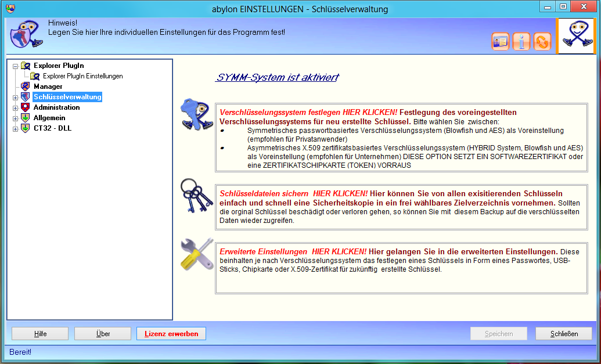Screen dimensions: 601x364
Task: Click the Explorer PlugIn Einstellungen icon
Action: [x=35, y=76]
